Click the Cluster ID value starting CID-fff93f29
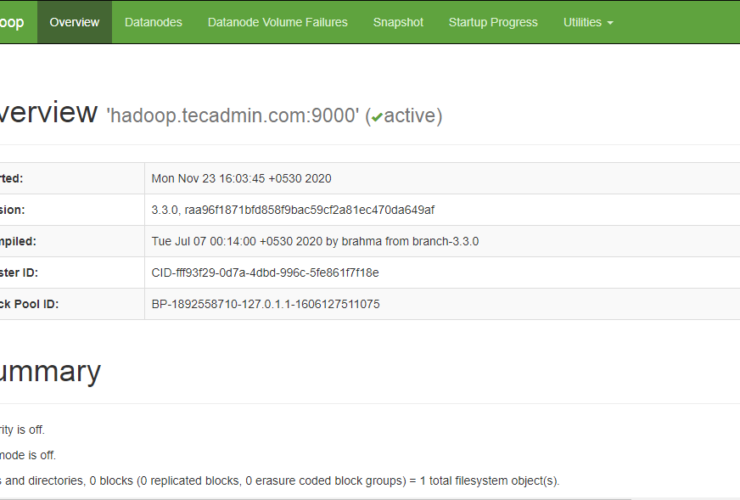 [x=265, y=272]
